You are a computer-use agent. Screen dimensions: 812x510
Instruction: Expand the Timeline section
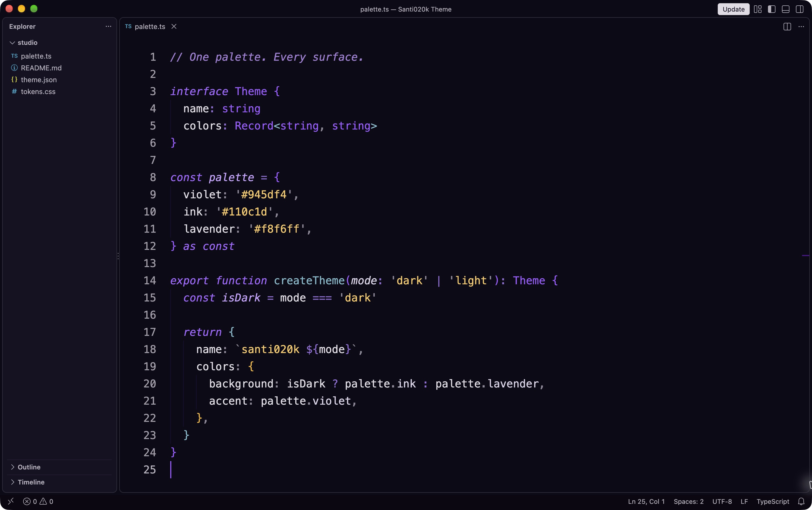pyautogui.click(x=59, y=482)
